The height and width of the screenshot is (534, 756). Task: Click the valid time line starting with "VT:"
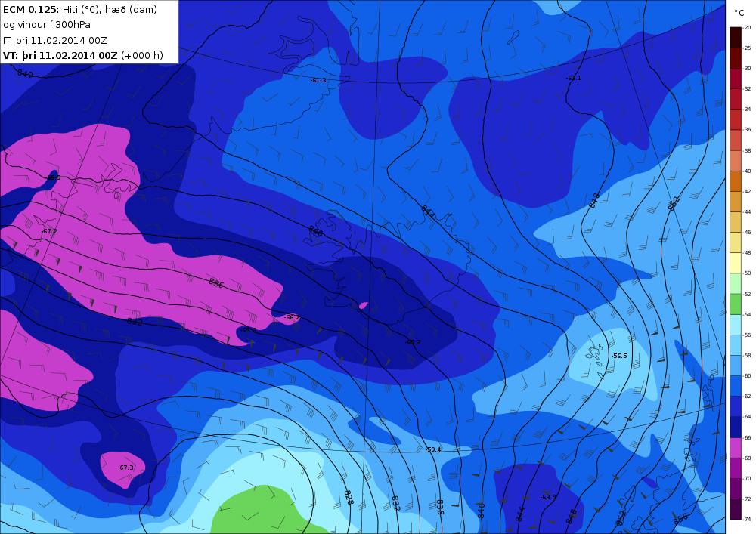83,55
